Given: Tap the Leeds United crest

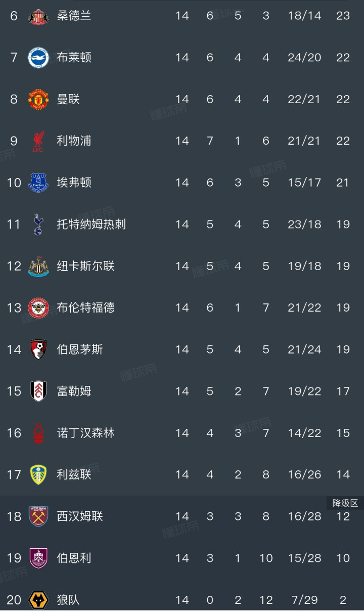Looking at the screenshot, I should click(38, 474).
